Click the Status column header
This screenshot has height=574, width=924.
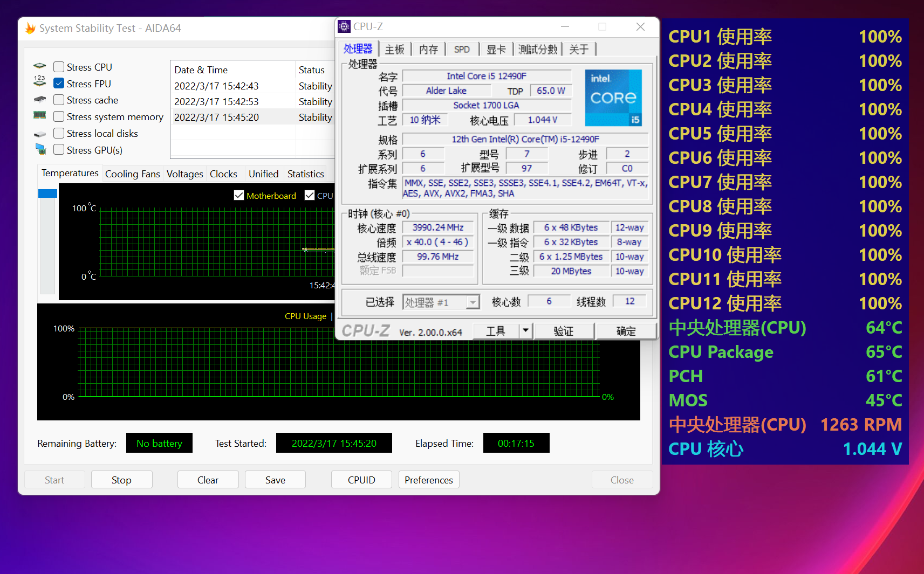pos(316,70)
